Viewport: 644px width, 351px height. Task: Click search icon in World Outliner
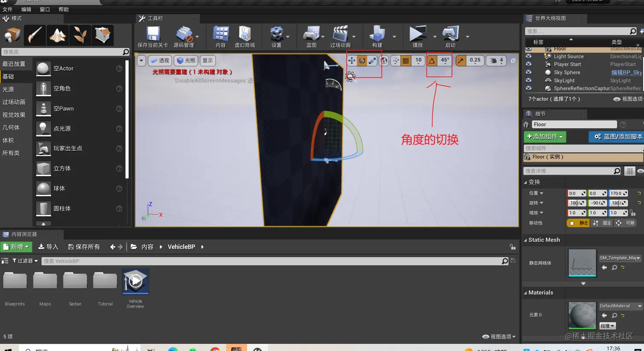[x=633, y=31]
